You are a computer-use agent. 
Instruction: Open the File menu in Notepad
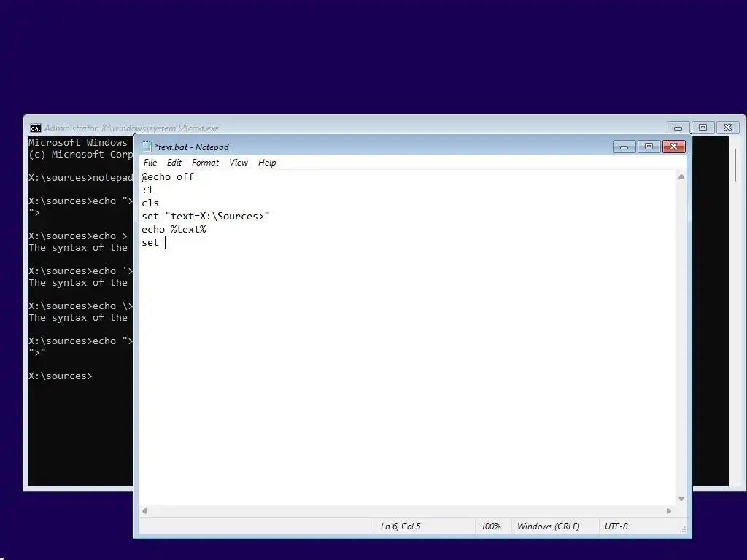(150, 163)
